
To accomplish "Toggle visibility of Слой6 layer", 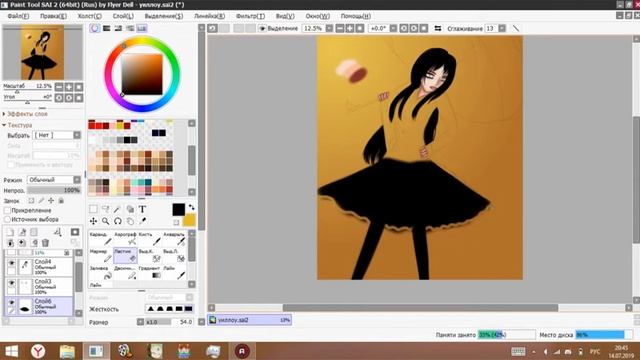I will 11,303.
